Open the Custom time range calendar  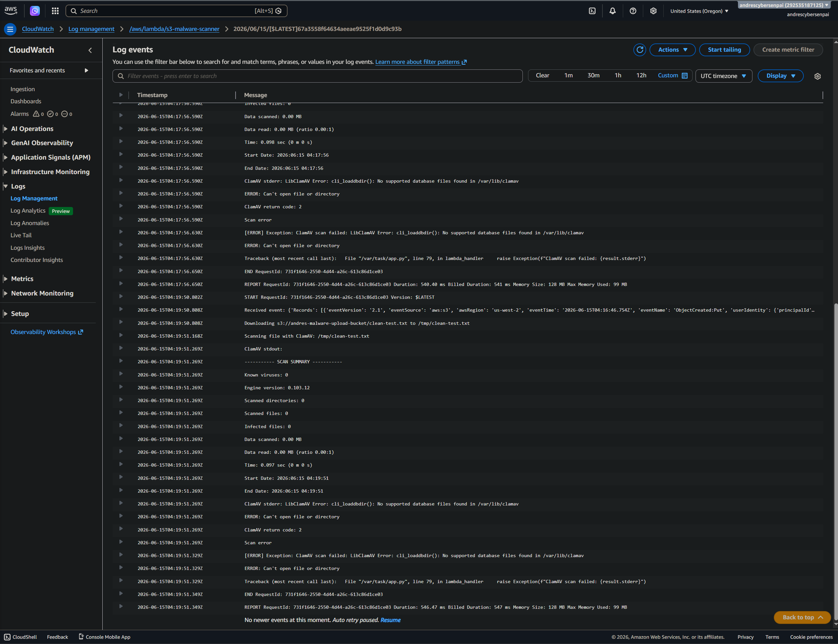[x=673, y=75]
